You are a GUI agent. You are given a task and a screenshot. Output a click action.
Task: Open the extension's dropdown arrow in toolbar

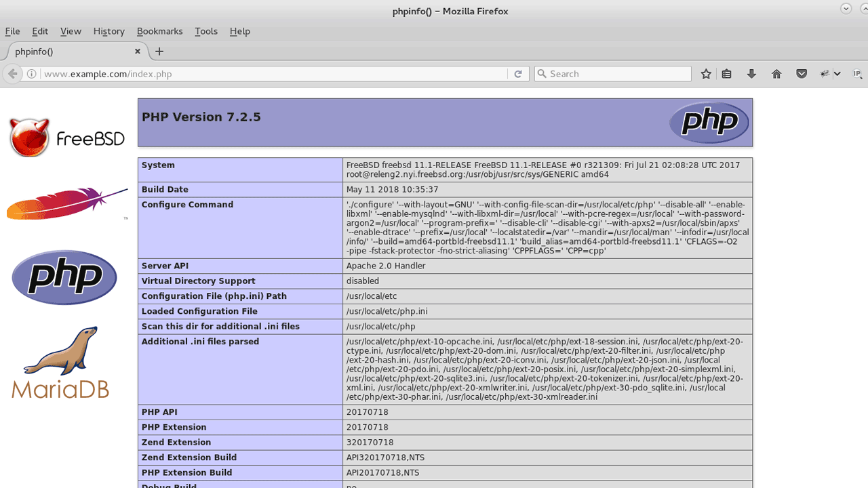click(x=837, y=74)
